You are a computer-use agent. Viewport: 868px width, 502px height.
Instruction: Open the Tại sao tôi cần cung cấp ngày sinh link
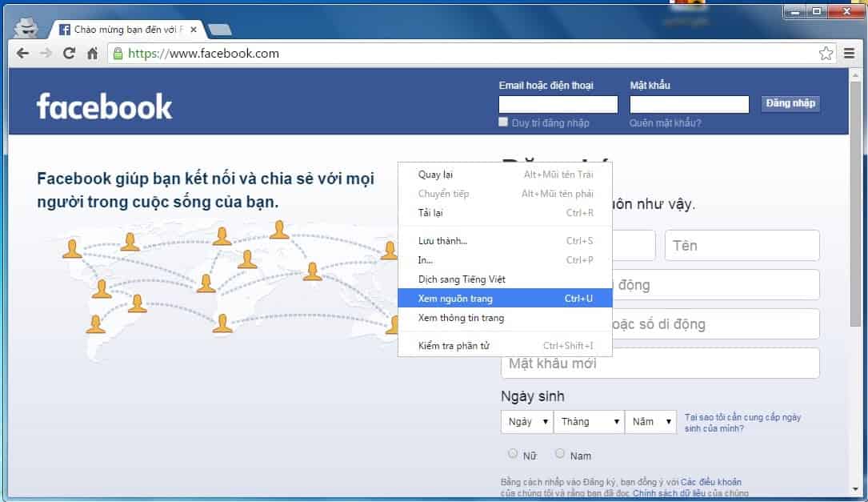tap(742, 423)
